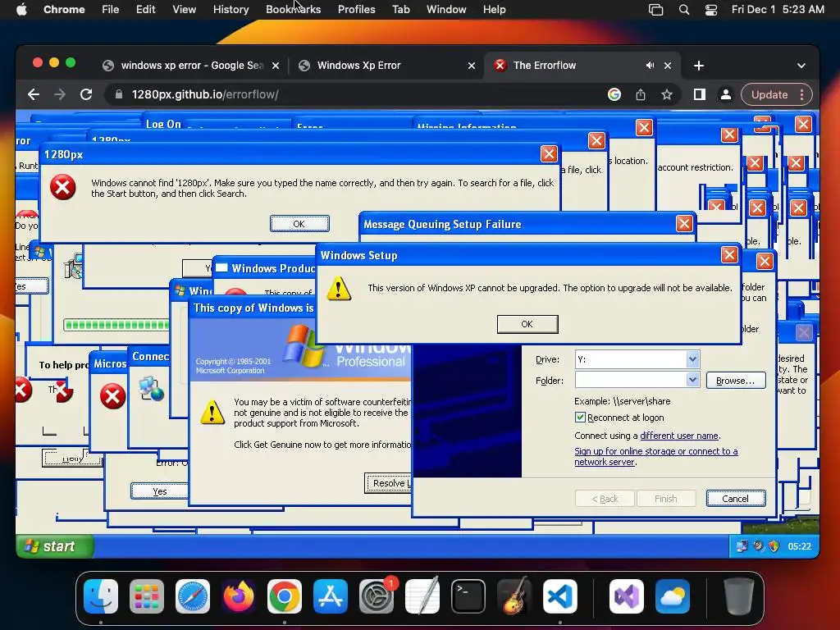Go back using Chrome's back arrow
Image resolution: width=840 pixels, height=630 pixels.
click(x=33, y=95)
